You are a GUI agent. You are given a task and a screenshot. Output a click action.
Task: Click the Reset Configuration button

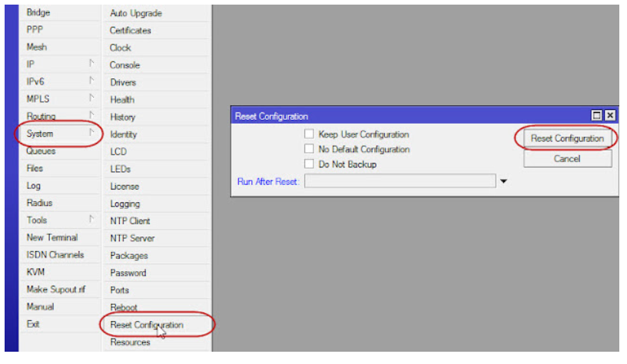[x=567, y=138]
